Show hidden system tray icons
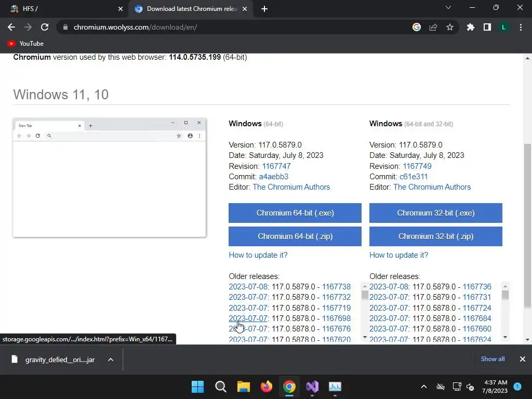Viewport: 532px width, 399px height. pyautogui.click(x=424, y=387)
